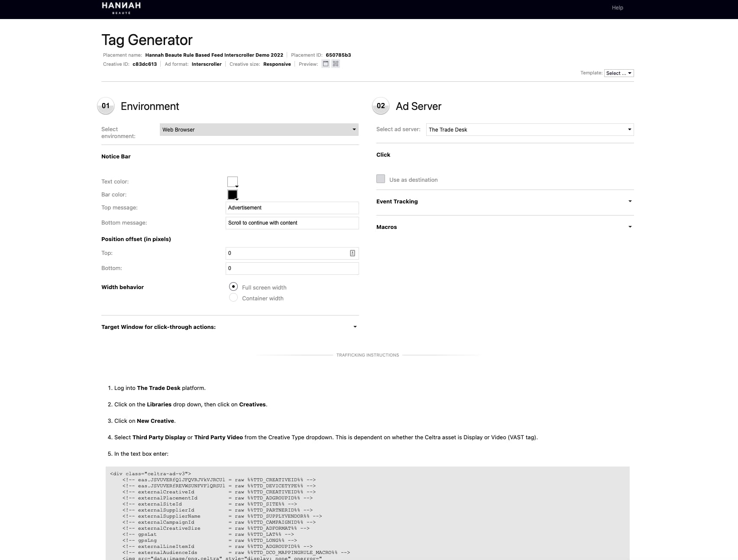Click the 02 Ad Server step badge

(x=381, y=106)
